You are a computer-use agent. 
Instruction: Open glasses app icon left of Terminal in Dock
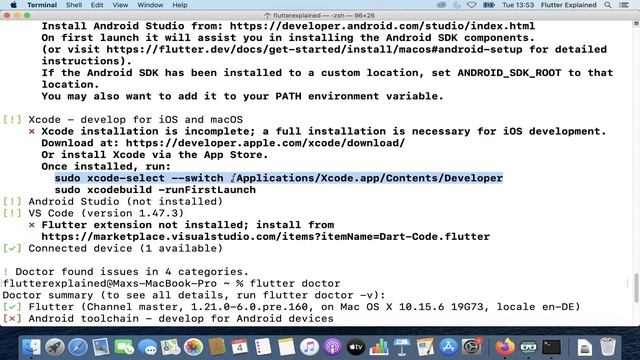click(528, 347)
